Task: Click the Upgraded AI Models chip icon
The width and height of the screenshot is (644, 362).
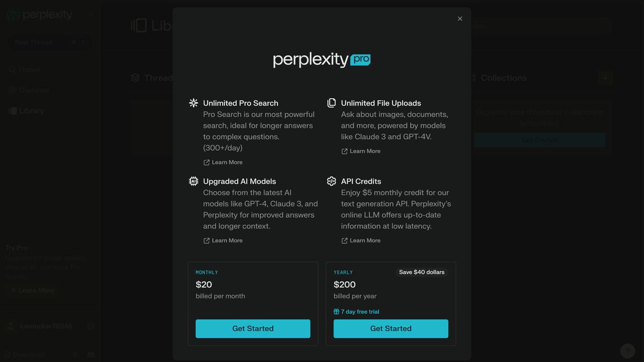Action: [x=194, y=181]
